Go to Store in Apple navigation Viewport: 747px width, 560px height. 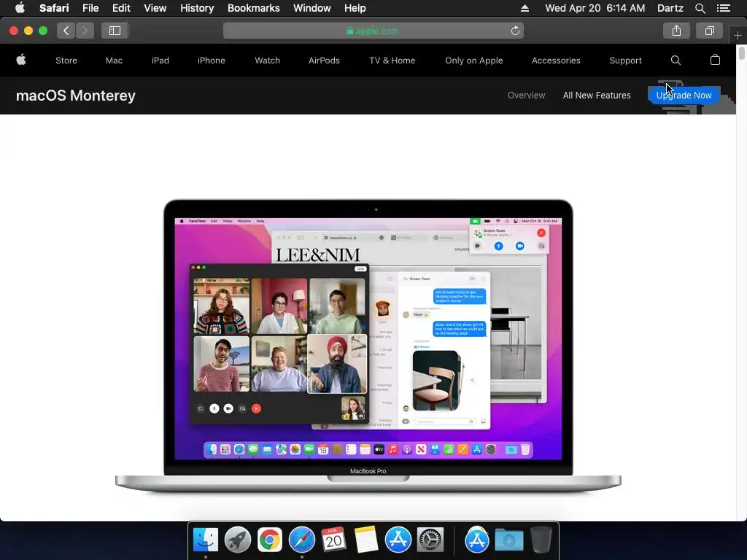(x=66, y=61)
